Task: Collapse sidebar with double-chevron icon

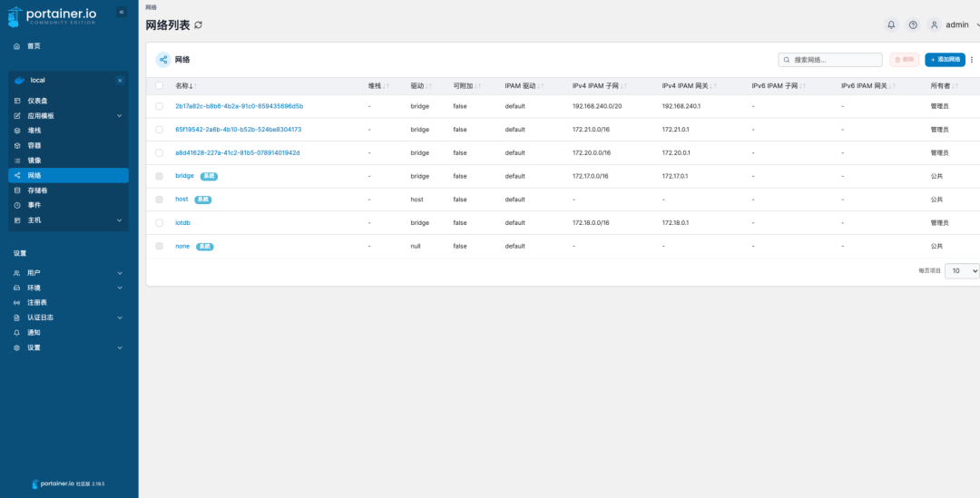Action: pos(122,12)
